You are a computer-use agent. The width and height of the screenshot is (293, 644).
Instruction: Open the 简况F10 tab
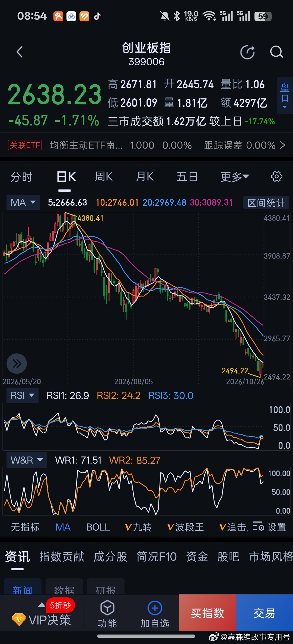coord(157,557)
